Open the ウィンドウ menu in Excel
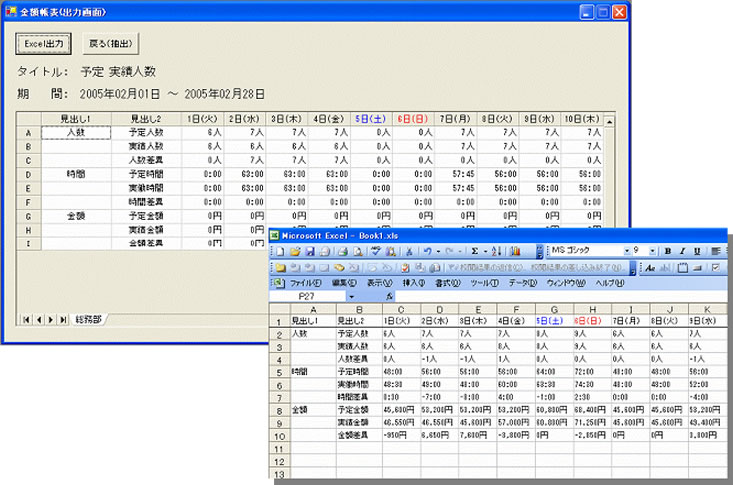Screen dimensions: 733x485 (566, 283)
